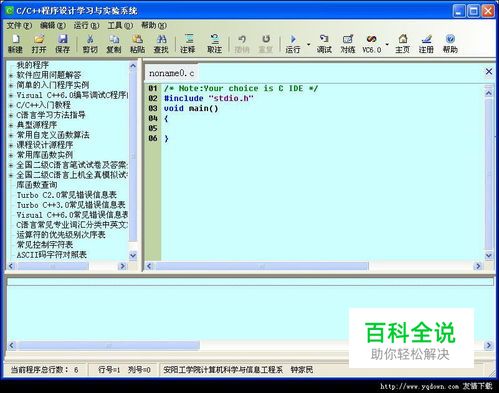The image size is (499, 393).
Task: Click the 取注 (Uncomment) toolbar icon
Action: (214, 44)
